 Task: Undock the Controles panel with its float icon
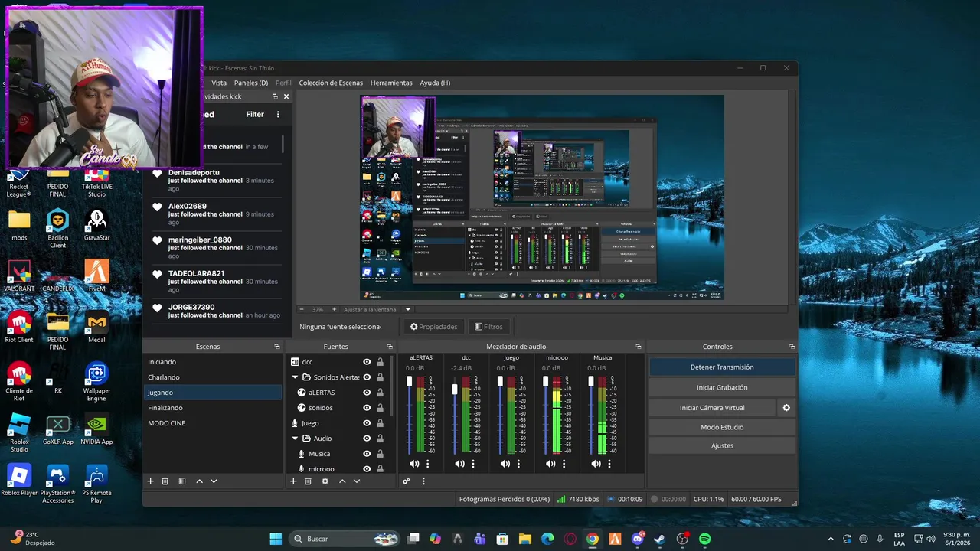click(x=792, y=347)
